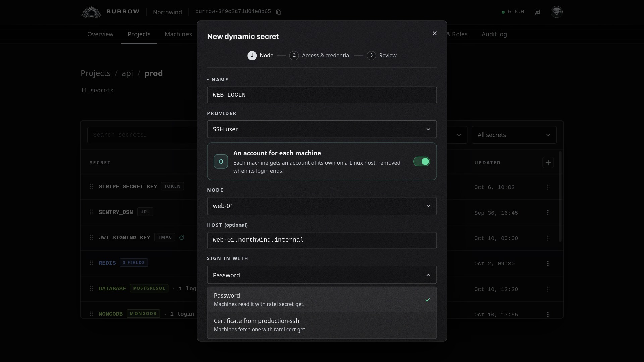This screenshot has height=362, width=644.
Task: Open row menu for REDIS
Action: (x=548, y=263)
